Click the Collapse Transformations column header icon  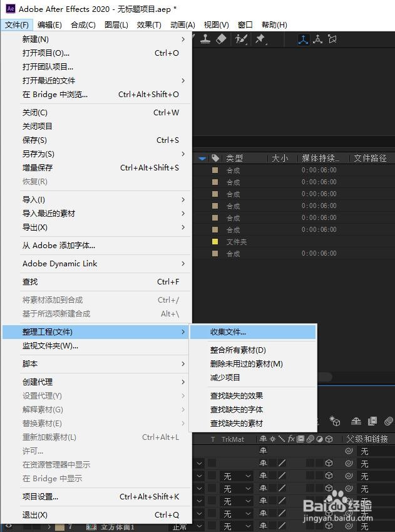272,439
